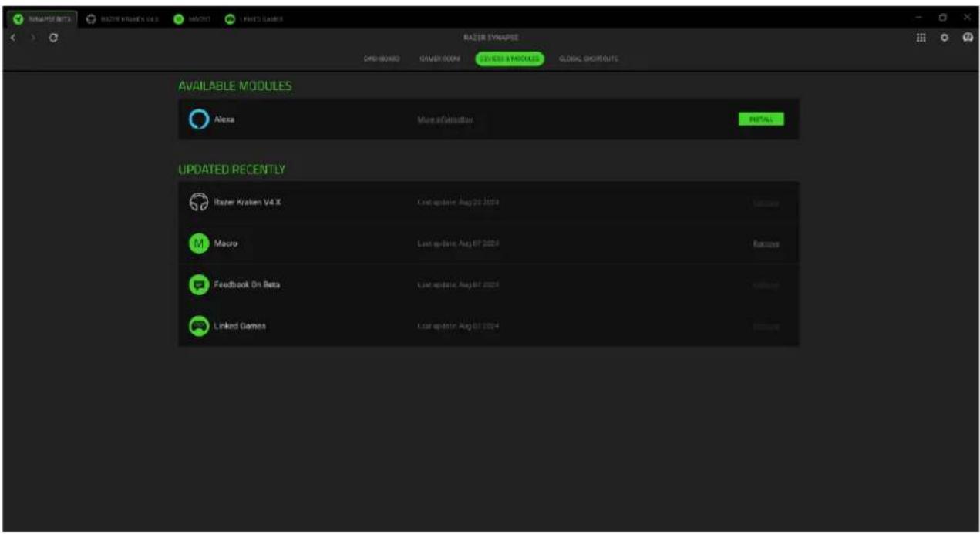Open the apps grid icon
The width and height of the screenshot is (980, 534).
coord(920,37)
